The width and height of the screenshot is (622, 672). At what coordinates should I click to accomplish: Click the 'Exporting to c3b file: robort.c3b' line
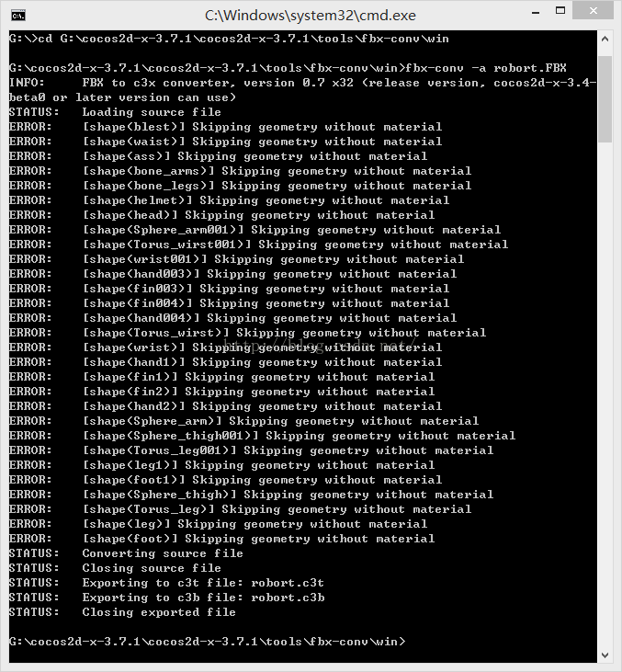(x=166, y=598)
